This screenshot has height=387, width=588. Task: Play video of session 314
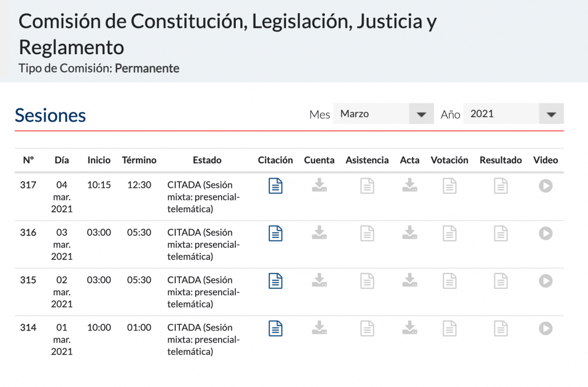(x=546, y=328)
